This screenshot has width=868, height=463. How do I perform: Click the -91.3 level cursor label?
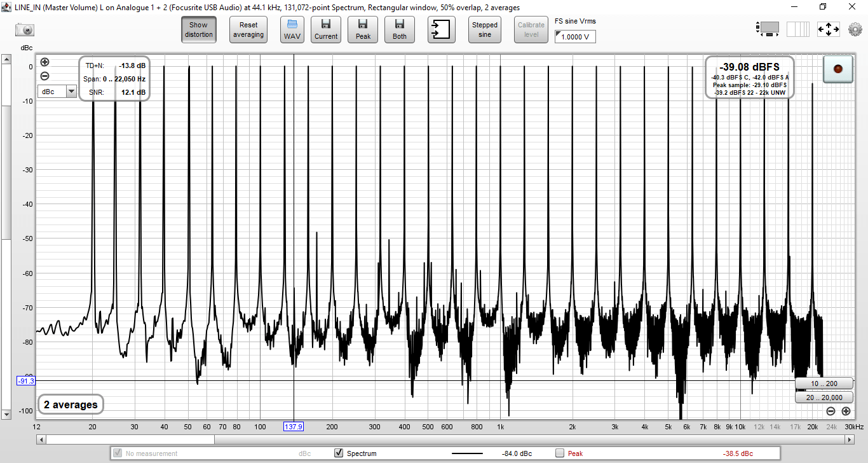pos(27,380)
